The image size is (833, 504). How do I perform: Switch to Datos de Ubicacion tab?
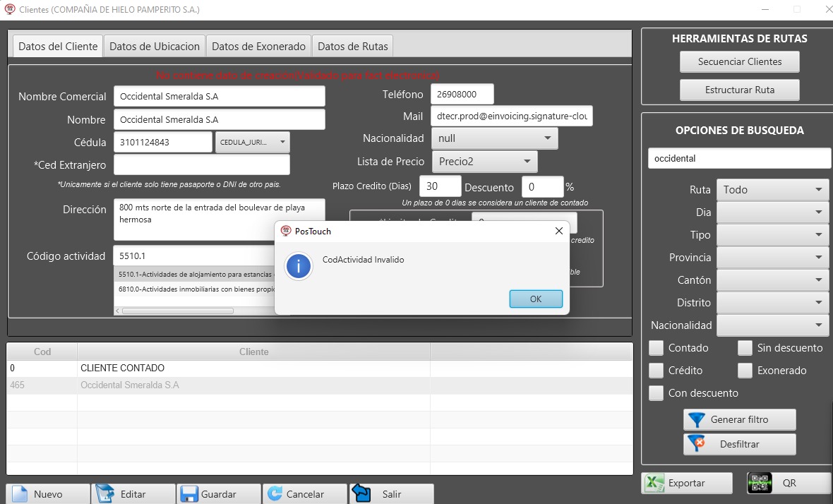155,47
